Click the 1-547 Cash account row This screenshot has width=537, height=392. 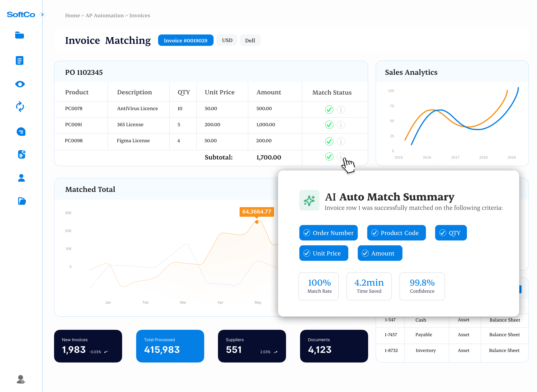452,320
